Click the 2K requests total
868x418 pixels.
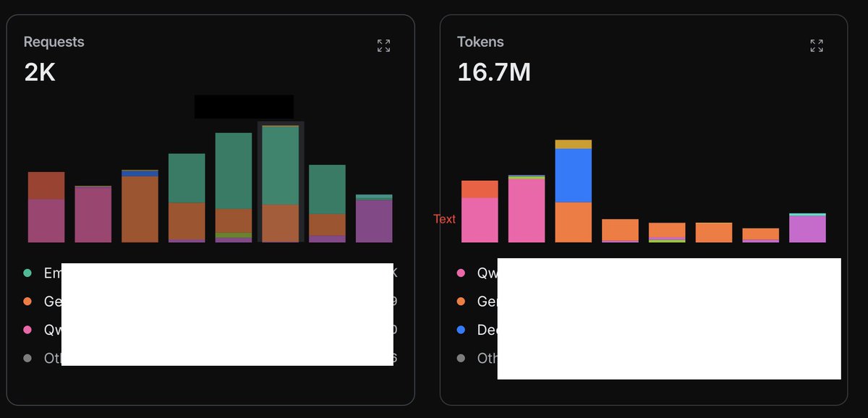click(40, 72)
